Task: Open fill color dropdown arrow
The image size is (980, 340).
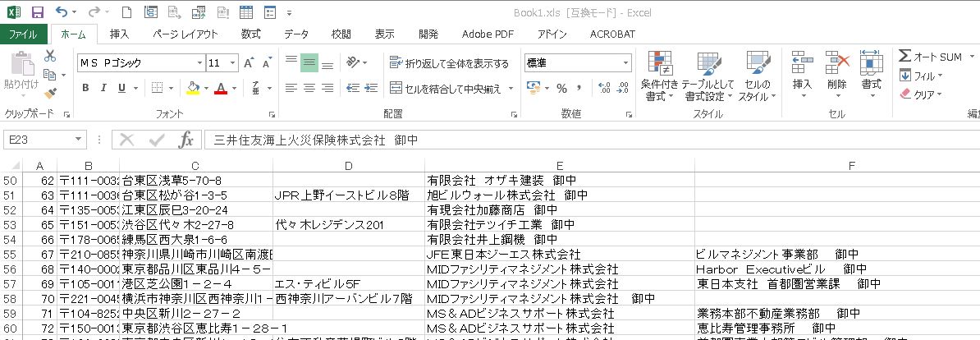Action: pos(206,88)
